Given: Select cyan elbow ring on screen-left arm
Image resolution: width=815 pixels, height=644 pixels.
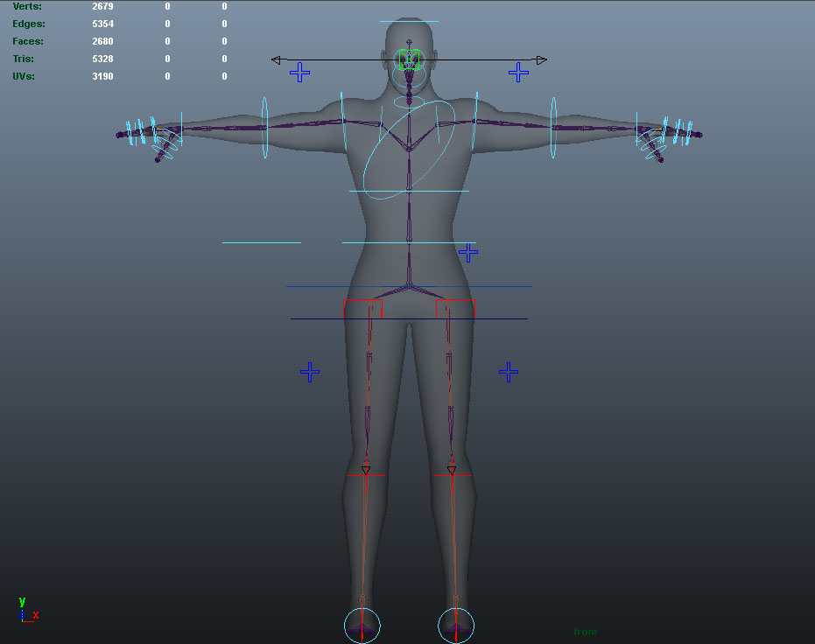Looking at the screenshot, I should tap(264, 127).
